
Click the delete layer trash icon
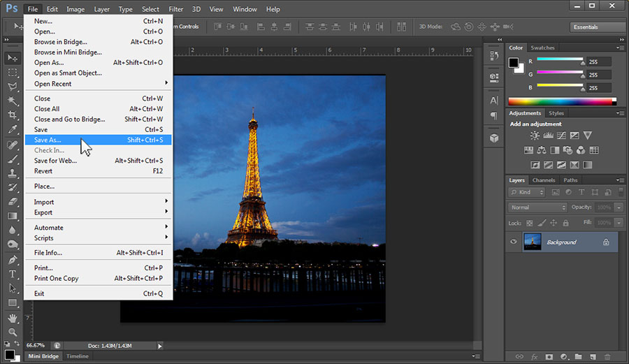point(607,356)
